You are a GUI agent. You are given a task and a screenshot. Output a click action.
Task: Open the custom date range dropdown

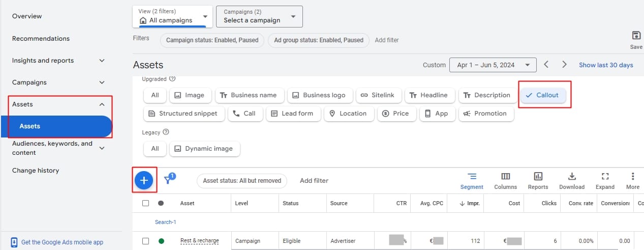pos(493,65)
